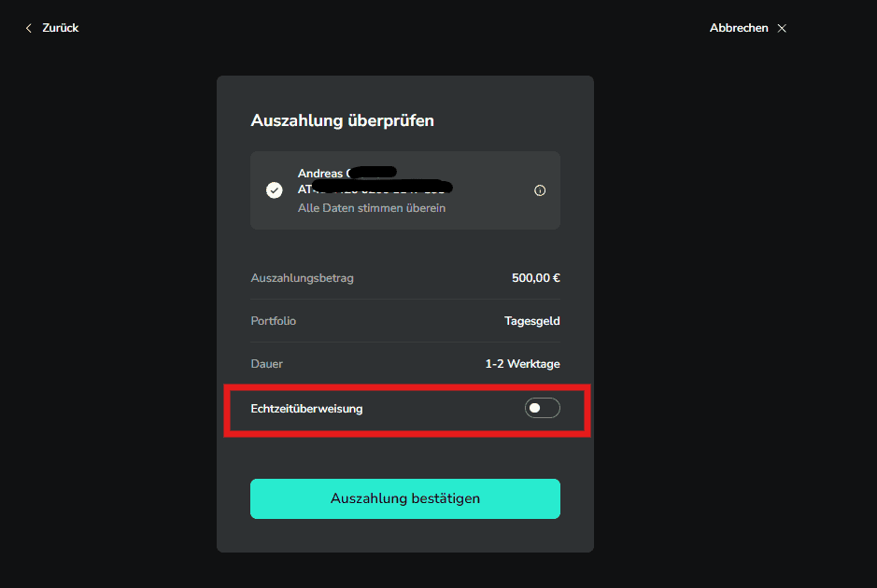Image resolution: width=877 pixels, height=588 pixels.
Task: Select the Andreas account name line
Action: (x=347, y=173)
